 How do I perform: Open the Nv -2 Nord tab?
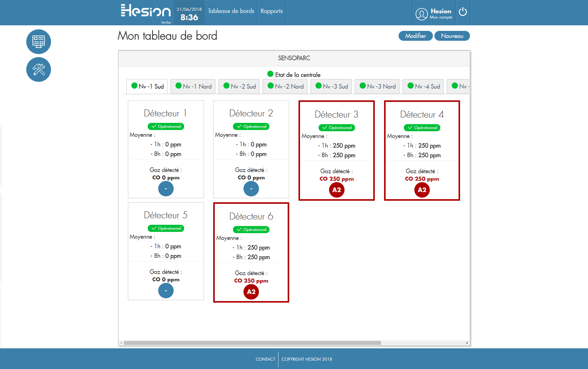285,86
